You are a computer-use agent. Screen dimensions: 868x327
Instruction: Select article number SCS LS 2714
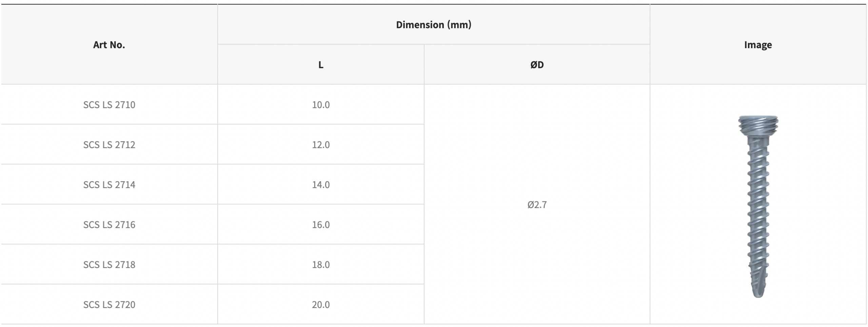click(109, 185)
